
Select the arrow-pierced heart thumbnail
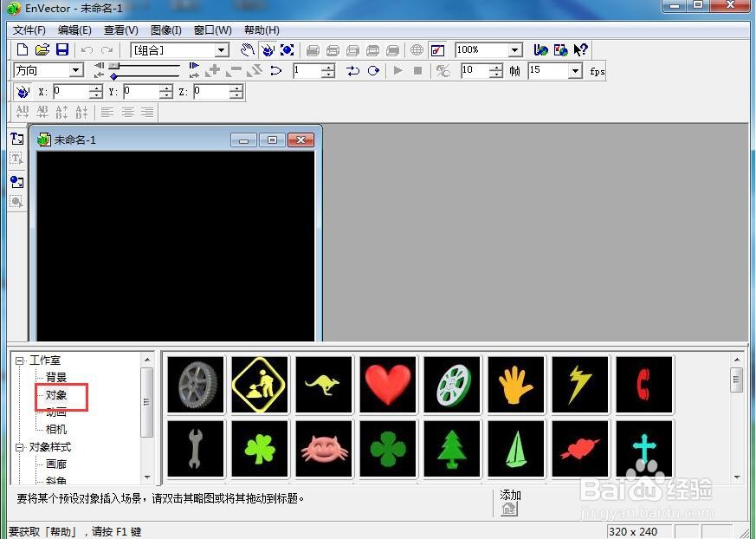click(x=580, y=449)
